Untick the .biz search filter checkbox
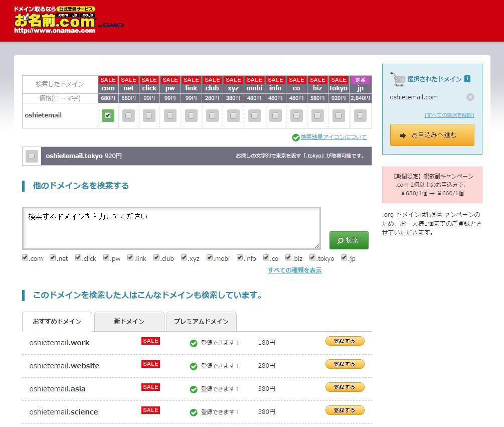 [x=288, y=257]
